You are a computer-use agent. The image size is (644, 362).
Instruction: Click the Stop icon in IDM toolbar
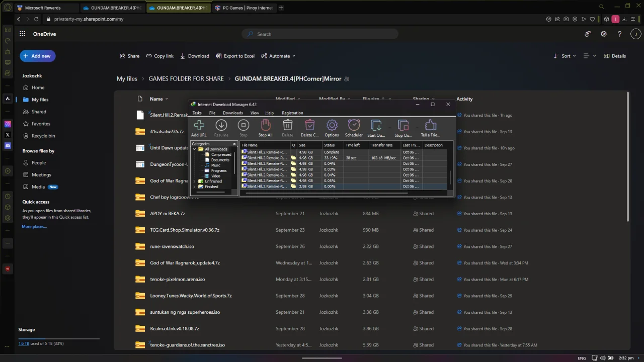[243, 125]
